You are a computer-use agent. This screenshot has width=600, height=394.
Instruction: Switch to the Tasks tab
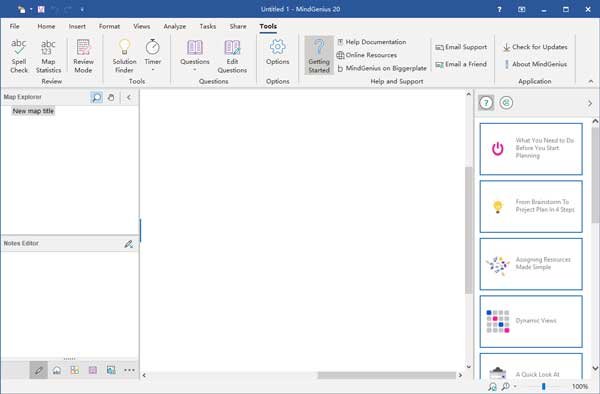207,26
